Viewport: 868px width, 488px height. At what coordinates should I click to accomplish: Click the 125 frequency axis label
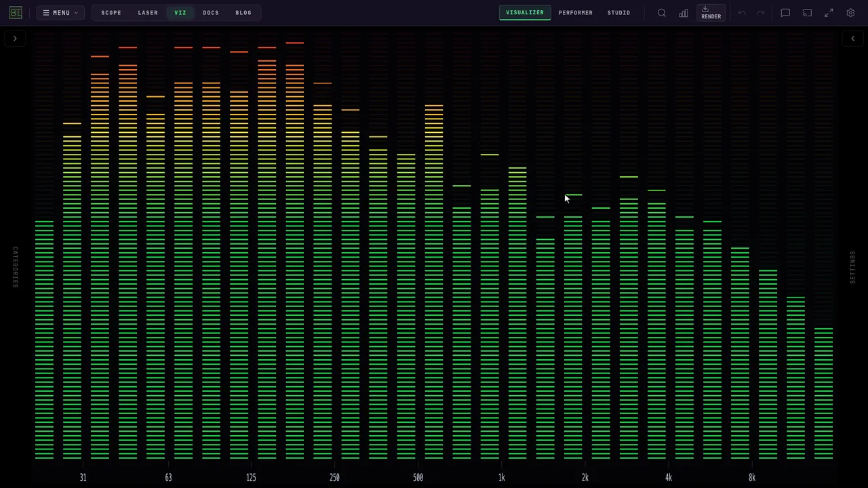pyautogui.click(x=251, y=478)
